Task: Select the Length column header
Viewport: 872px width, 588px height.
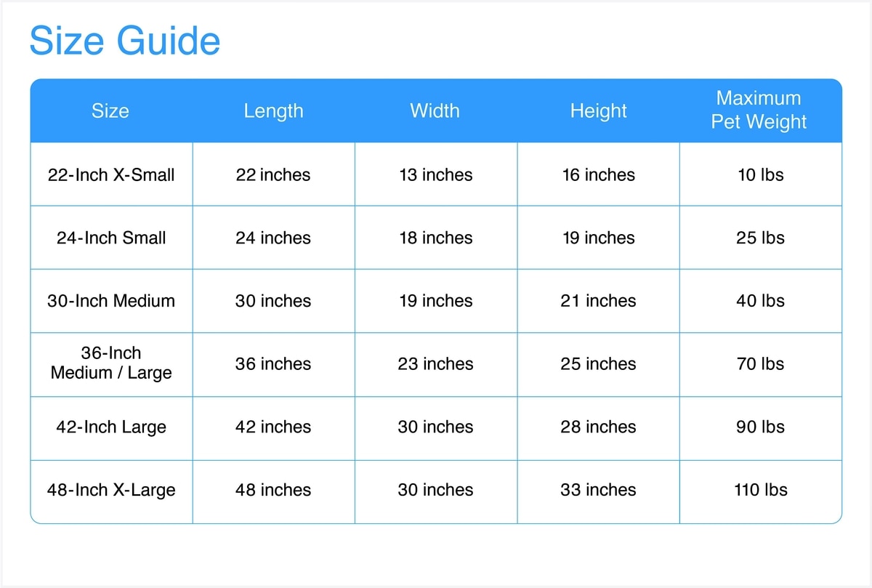Action: (x=273, y=111)
